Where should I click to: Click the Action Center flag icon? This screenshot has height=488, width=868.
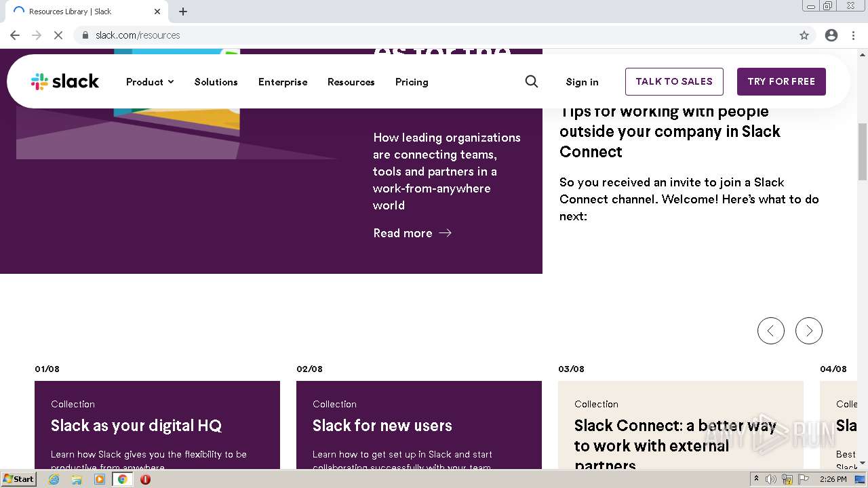803,479
